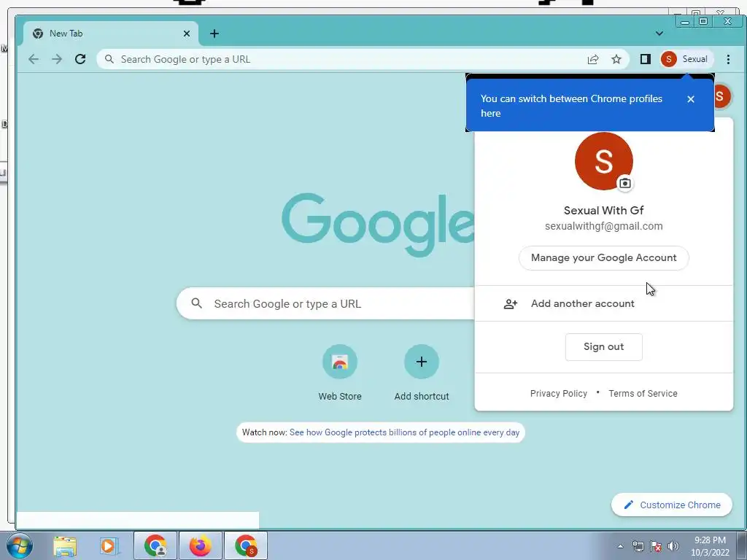Open the Privacy Policy link
The width and height of the screenshot is (747, 560).
click(x=558, y=393)
